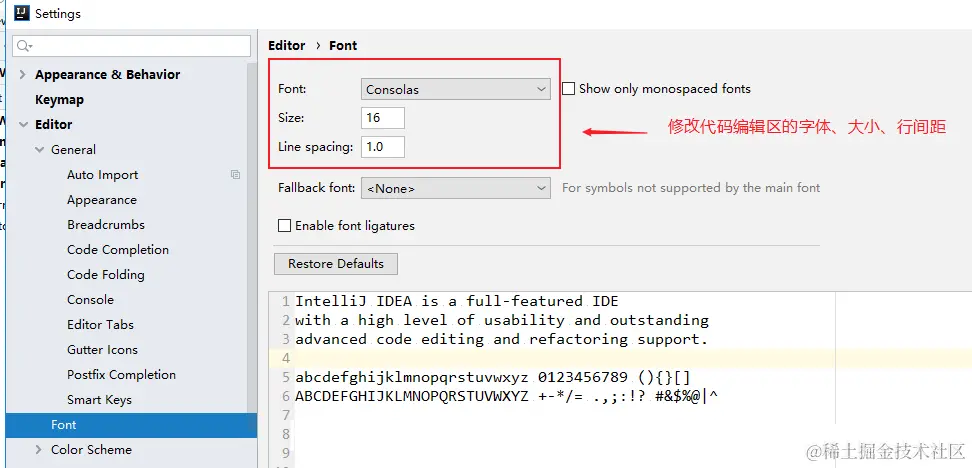Select Console settings item
Screen dimensions: 972x468
point(91,300)
